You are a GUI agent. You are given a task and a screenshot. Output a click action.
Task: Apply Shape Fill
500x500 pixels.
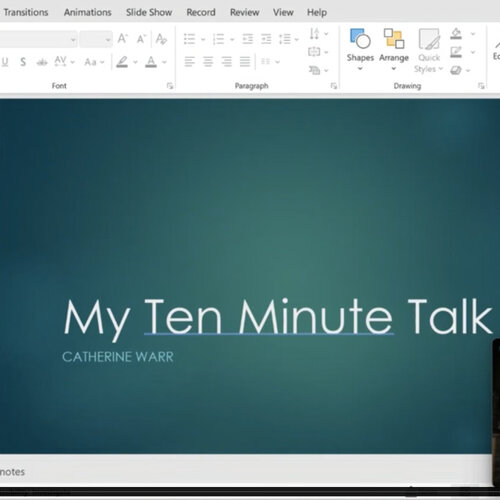point(456,33)
